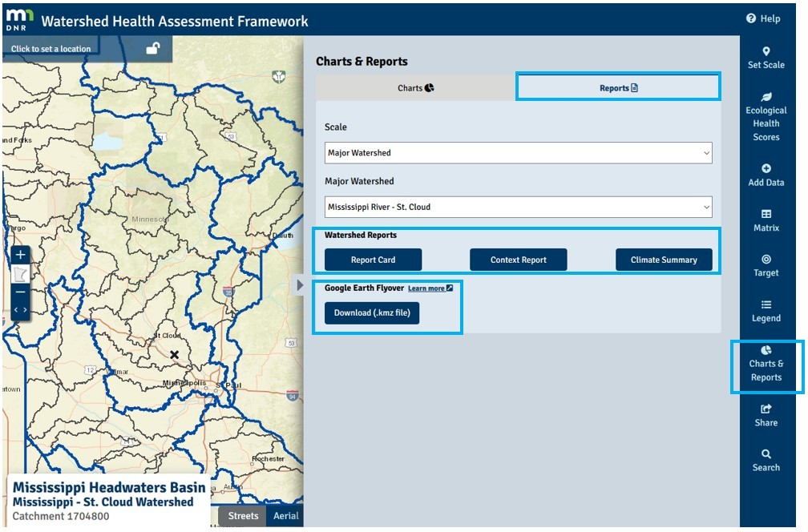
Task: Switch to the Charts tab
Action: point(415,88)
